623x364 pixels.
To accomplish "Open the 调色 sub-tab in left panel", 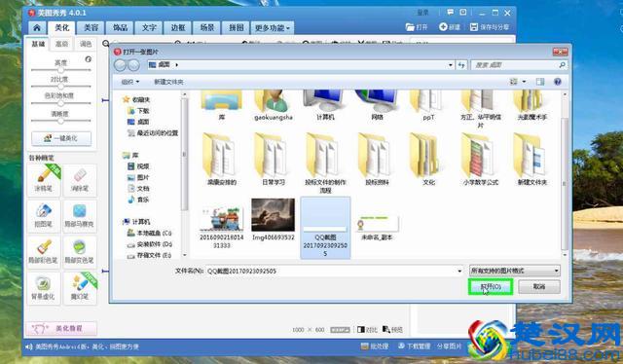I will tap(86, 44).
